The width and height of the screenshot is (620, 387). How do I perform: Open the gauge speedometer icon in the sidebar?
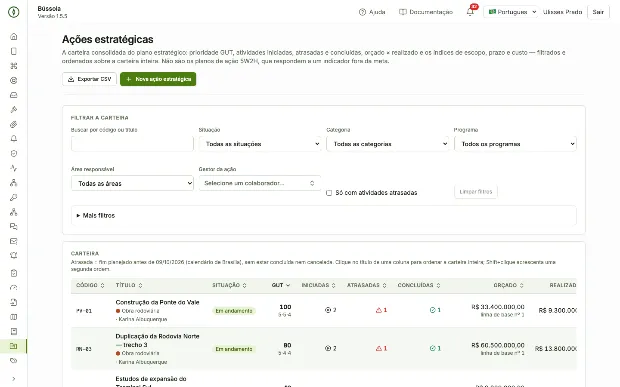click(13, 287)
